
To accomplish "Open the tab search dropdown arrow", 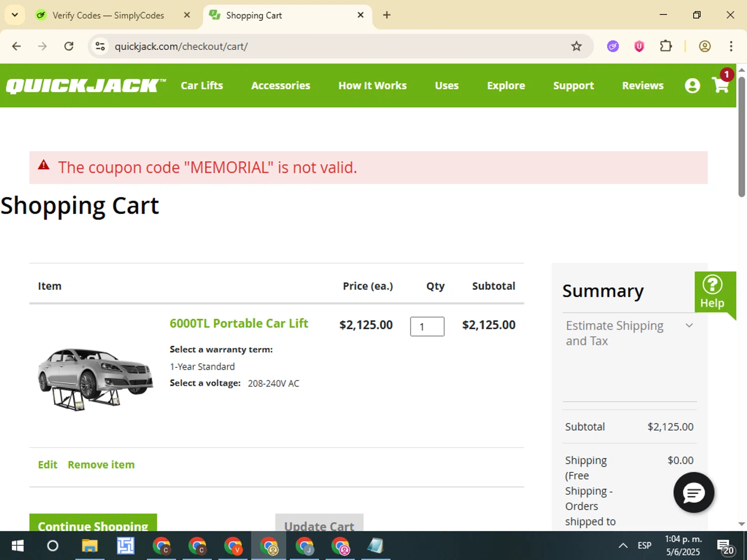I will pos(15,15).
